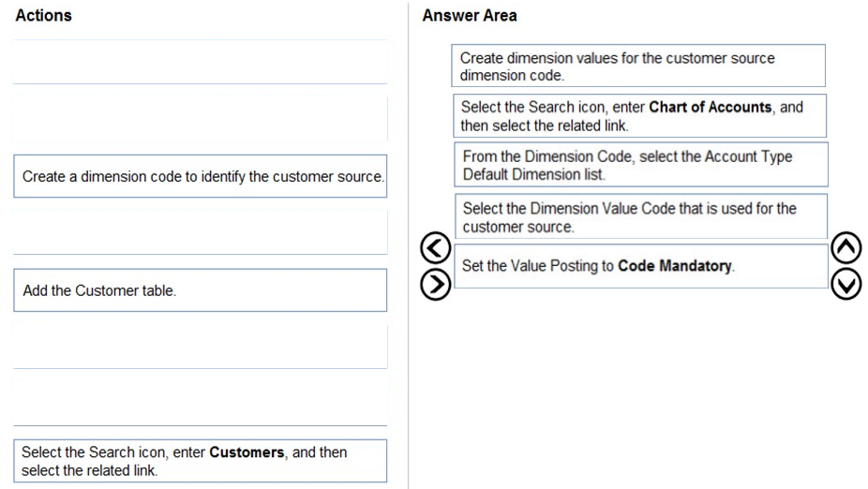Click the topmost empty slot in Actions
This screenshot has height=489, width=868.
200,62
